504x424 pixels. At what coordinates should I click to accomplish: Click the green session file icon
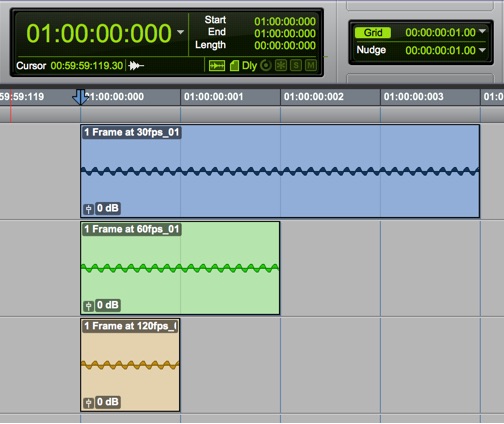coord(234,66)
